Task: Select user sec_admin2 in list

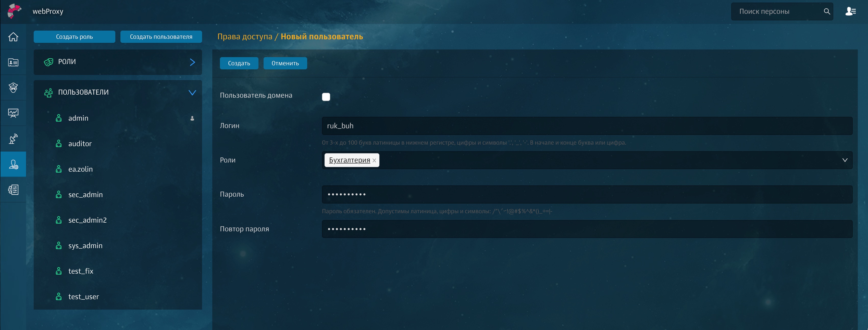Action: click(87, 220)
